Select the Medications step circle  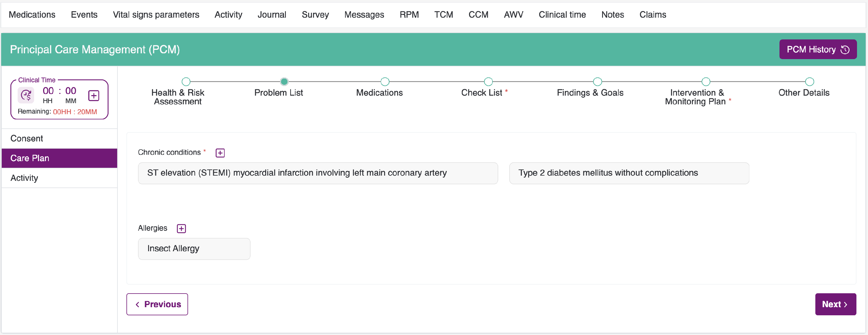[385, 82]
